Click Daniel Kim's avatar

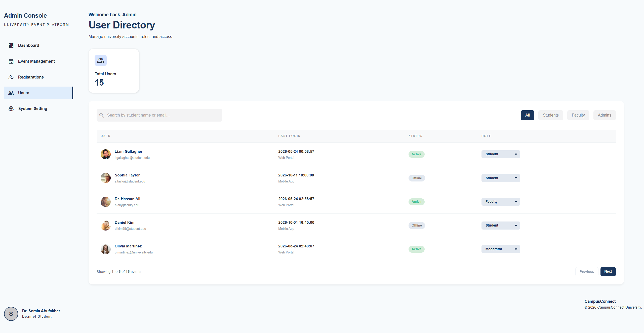(x=106, y=226)
